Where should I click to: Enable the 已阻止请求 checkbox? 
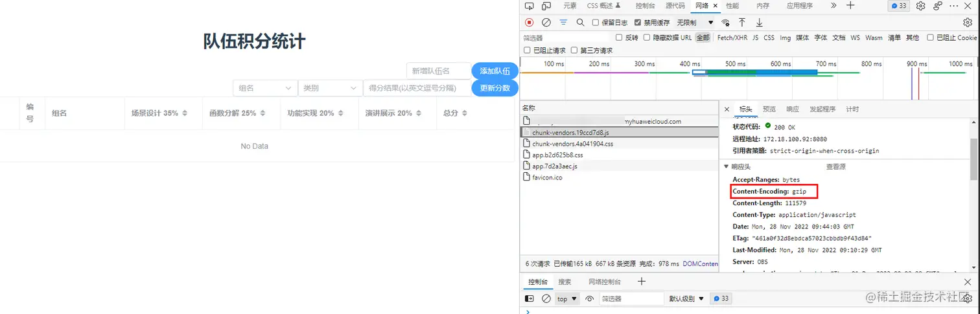click(x=527, y=50)
